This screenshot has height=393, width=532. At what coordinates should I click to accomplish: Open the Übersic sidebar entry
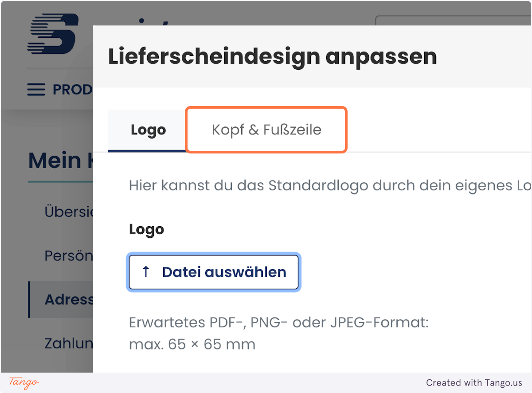[69, 212]
